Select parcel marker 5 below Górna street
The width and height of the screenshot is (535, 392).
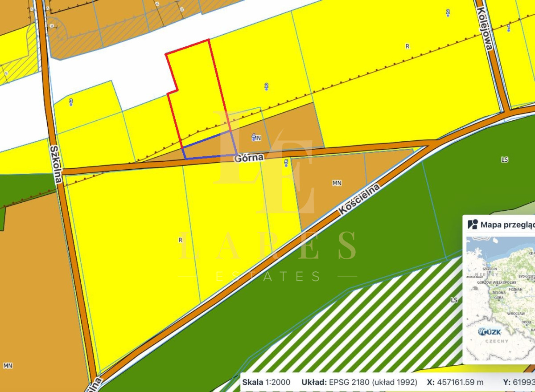click(286, 163)
